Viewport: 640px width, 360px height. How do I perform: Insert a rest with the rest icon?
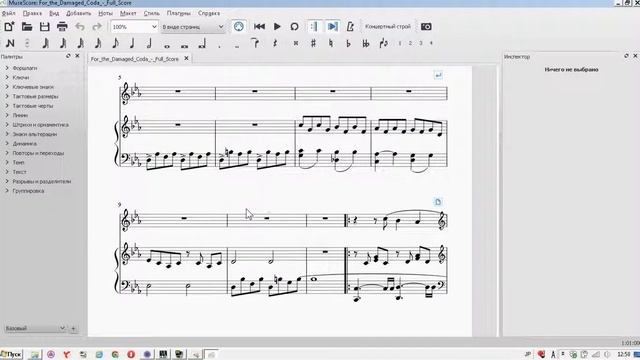click(x=275, y=43)
